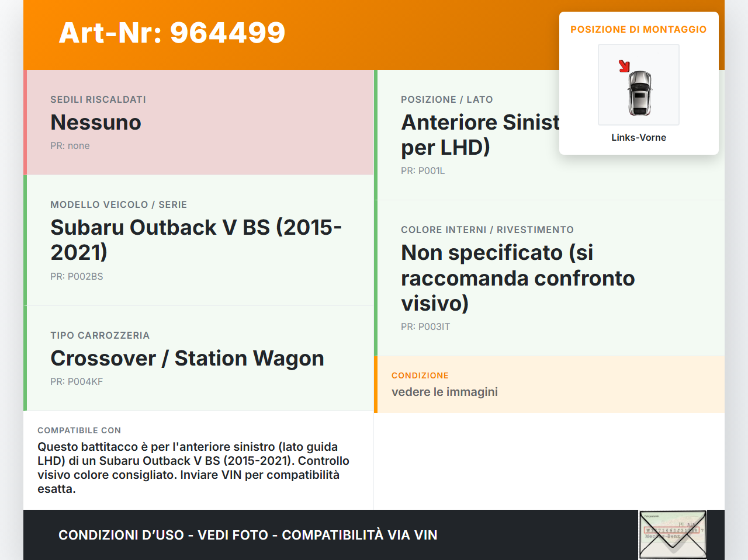
Task: Select 'vedere le immagini' condition text
Action: (445, 392)
